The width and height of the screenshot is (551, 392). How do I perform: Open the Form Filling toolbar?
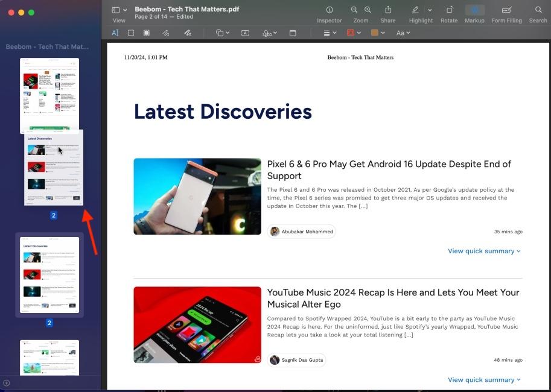coord(507,10)
